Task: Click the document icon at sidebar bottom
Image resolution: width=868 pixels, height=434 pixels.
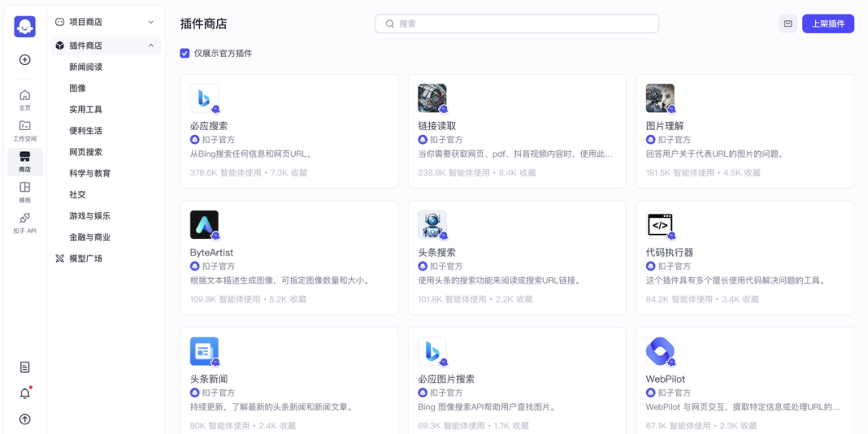Action: tap(25, 367)
